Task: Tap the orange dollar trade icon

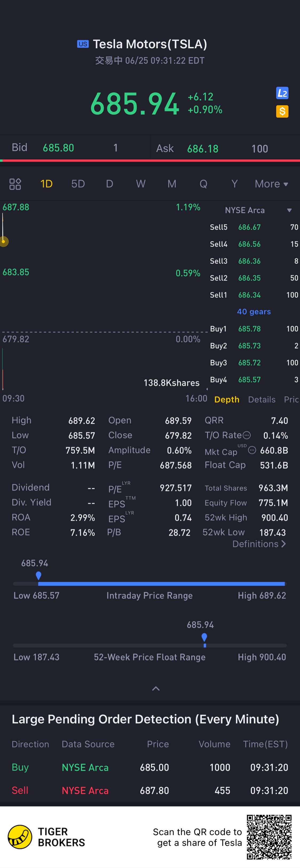Action: [x=282, y=111]
